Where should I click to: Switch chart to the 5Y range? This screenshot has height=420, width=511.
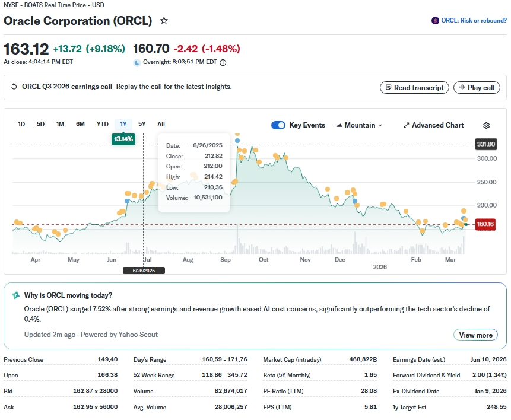(x=142, y=124)
